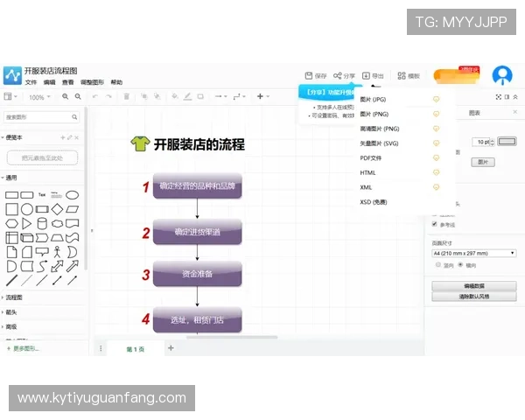This screenshot has height=420, width=525.
Task: Click the redo arrow in the toolbar
Action: tap(108, 97)
